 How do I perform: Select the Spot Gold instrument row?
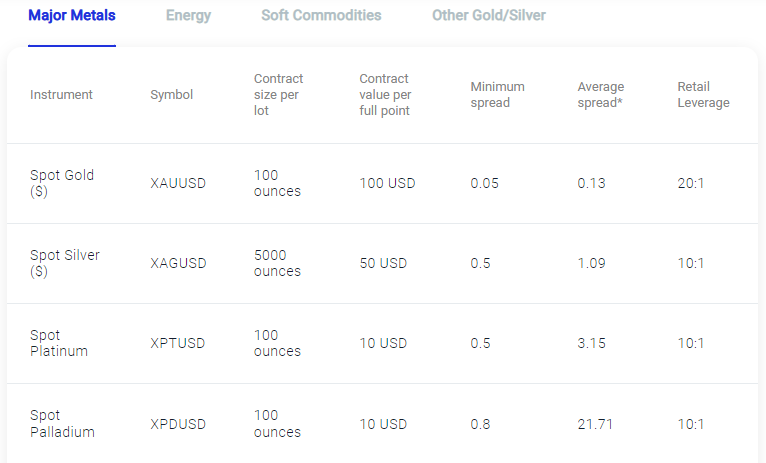383,184
